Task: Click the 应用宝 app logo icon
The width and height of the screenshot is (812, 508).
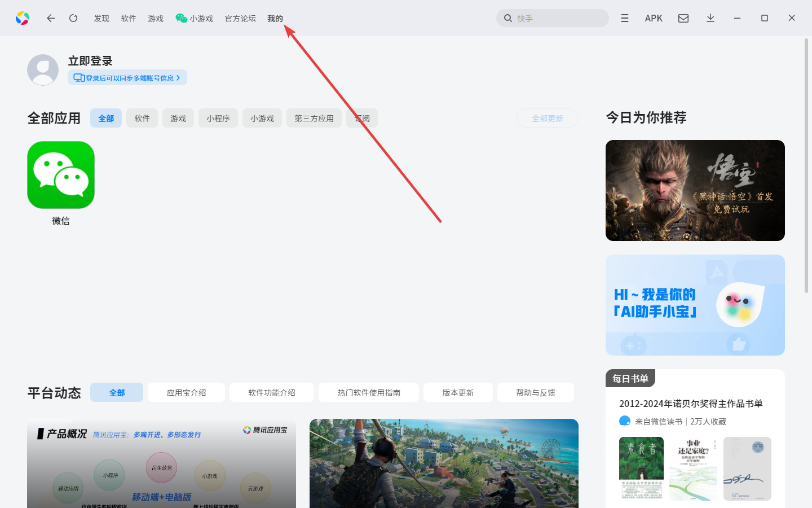Action: [23, 17]
